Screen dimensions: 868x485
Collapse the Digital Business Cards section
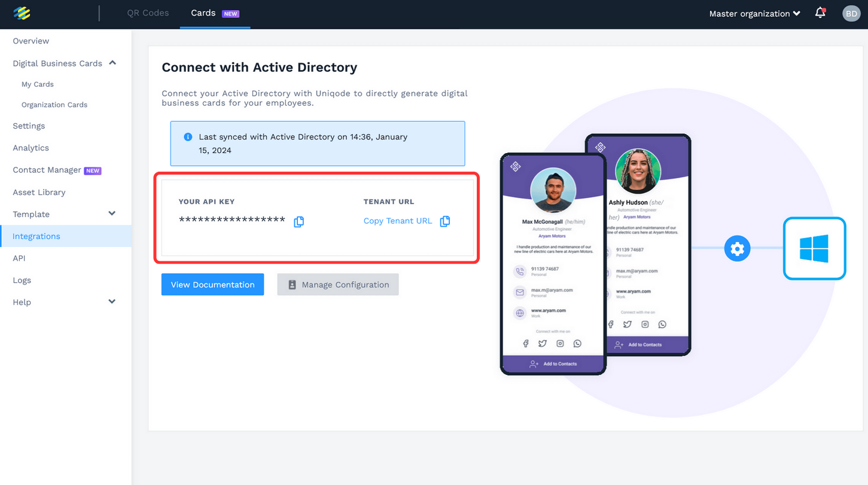click(x=112, y=63)
